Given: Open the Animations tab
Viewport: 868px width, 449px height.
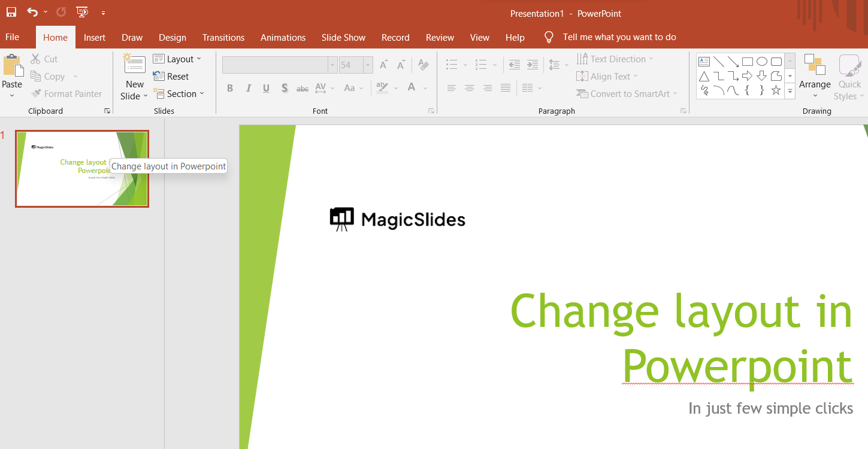Looking at the screenshot, I should point(283,37).
